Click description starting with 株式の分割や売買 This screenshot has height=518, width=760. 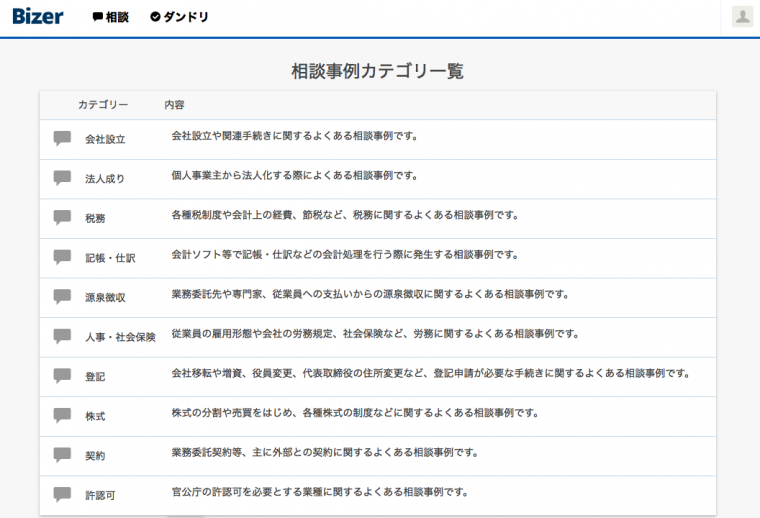[355, 413]
